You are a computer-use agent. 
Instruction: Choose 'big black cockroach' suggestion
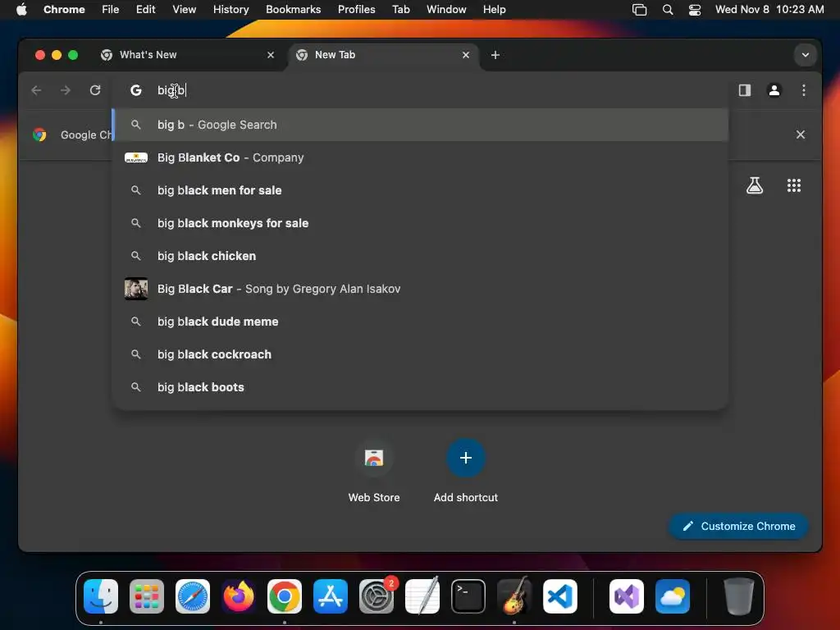coord(421,354)
